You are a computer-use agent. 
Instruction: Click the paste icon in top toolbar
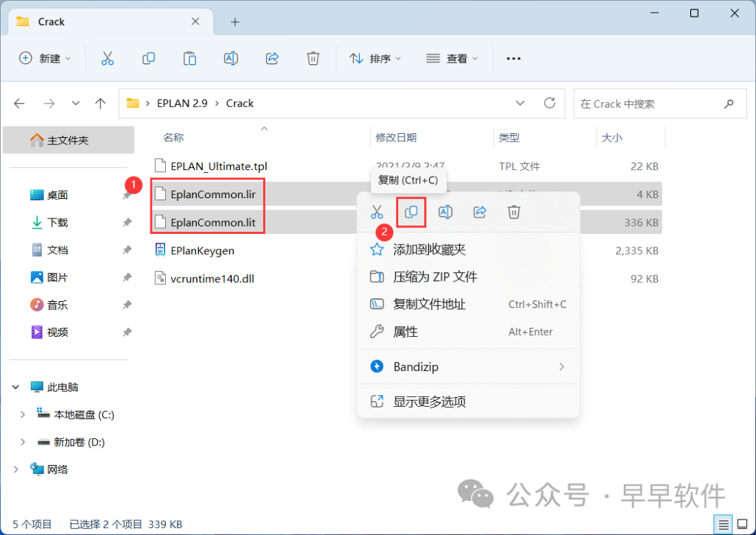190,59
